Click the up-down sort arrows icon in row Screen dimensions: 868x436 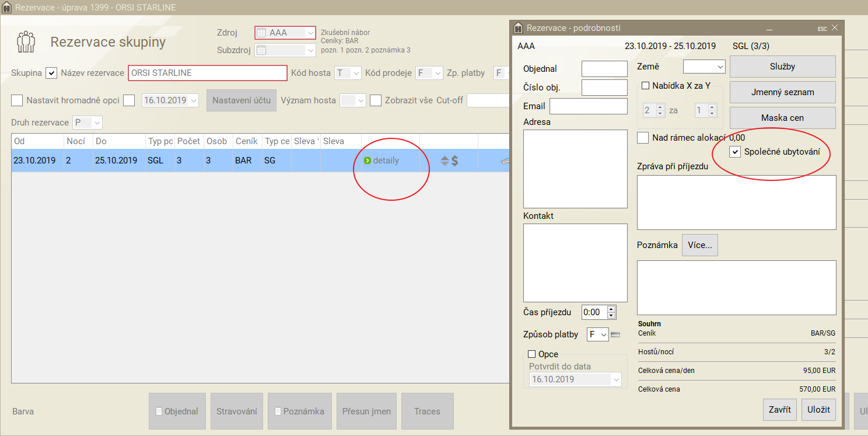pos(444,161)
